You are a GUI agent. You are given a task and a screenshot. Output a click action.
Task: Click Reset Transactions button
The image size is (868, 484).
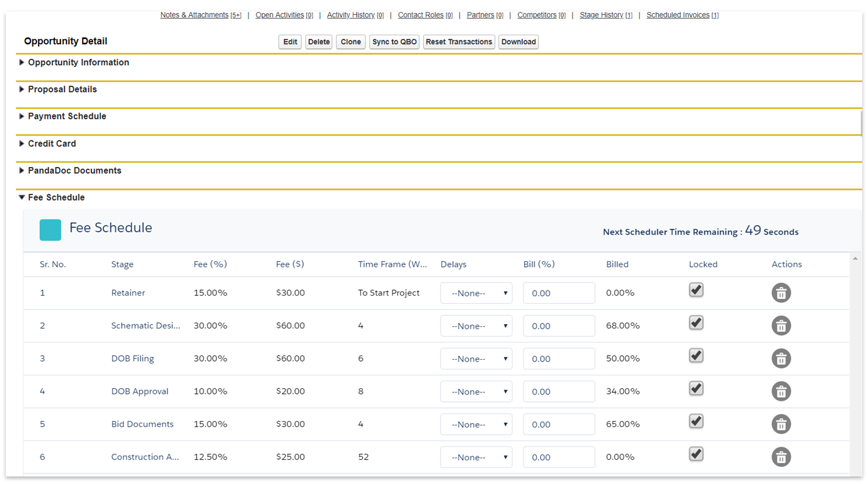[x=459, y=42]
